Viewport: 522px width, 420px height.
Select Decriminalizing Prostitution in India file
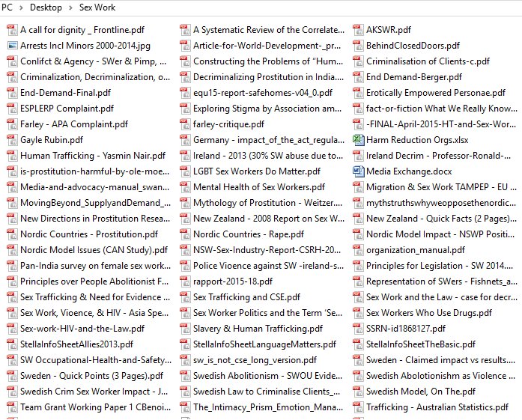(x=269, y=77)
